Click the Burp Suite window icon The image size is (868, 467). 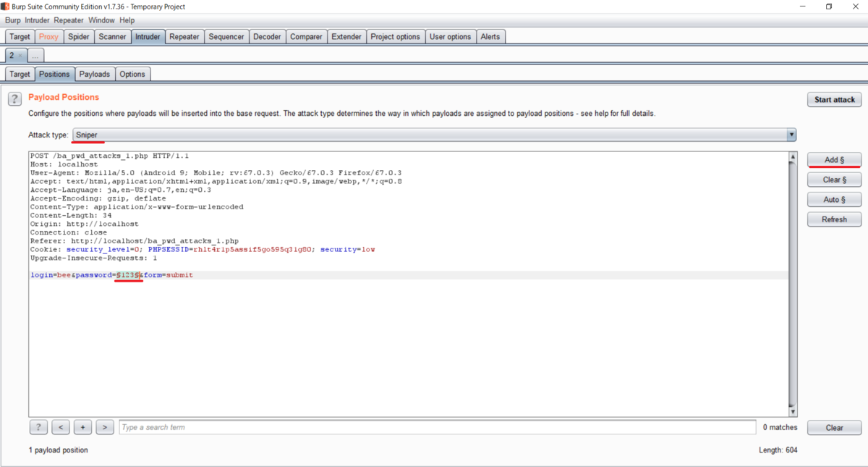[6, 7]
